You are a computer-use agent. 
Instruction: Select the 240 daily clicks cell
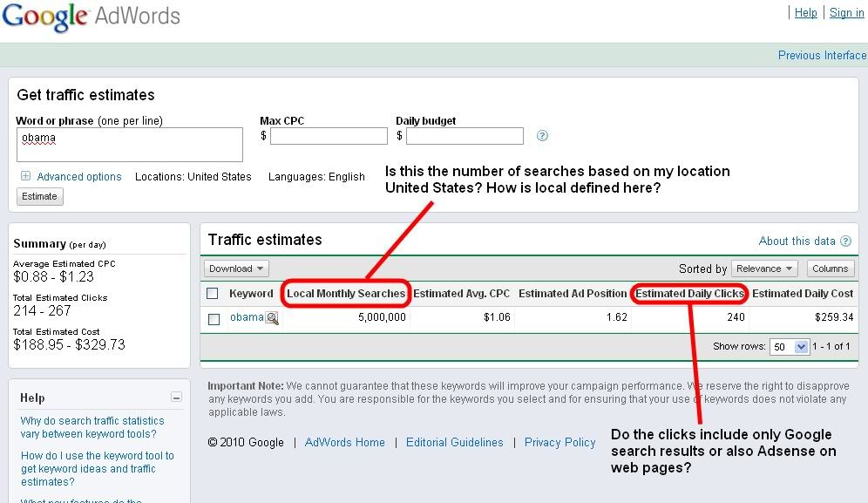pos(736,317)
